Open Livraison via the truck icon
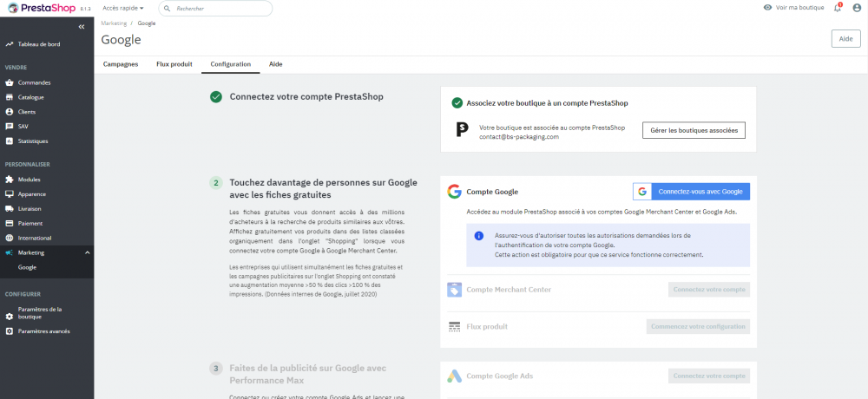 pos(10,208)
